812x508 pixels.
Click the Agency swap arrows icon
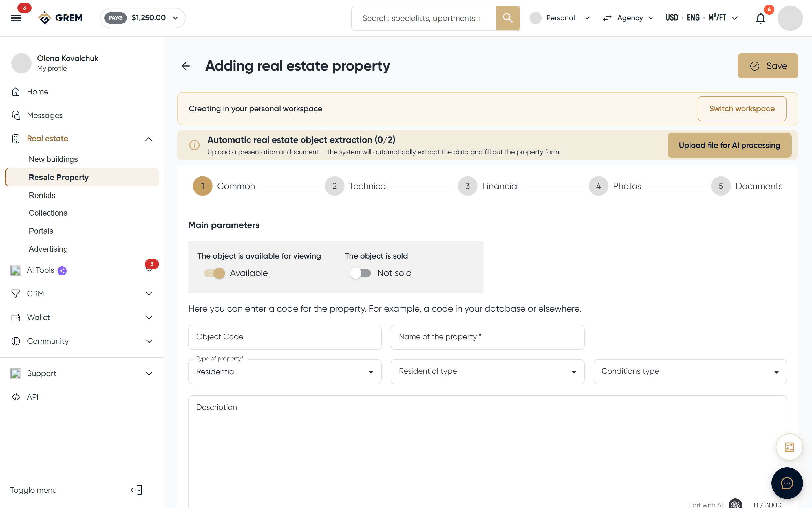coord(607,18)
